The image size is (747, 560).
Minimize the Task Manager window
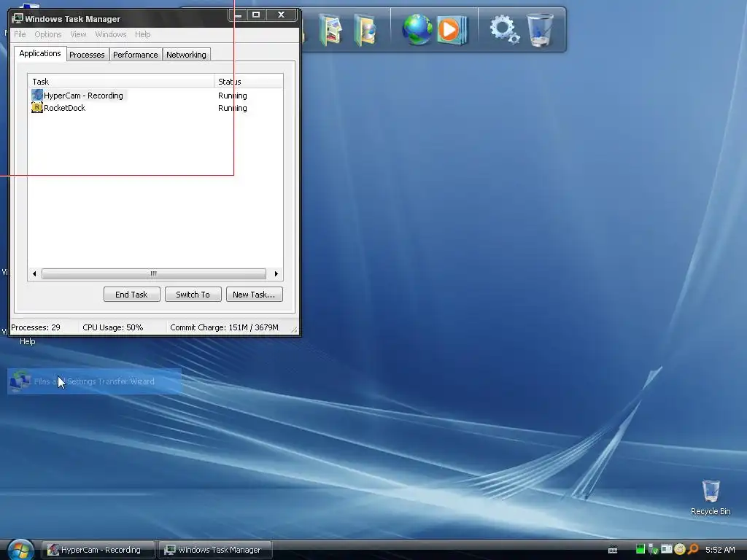(x=239, y=15)
